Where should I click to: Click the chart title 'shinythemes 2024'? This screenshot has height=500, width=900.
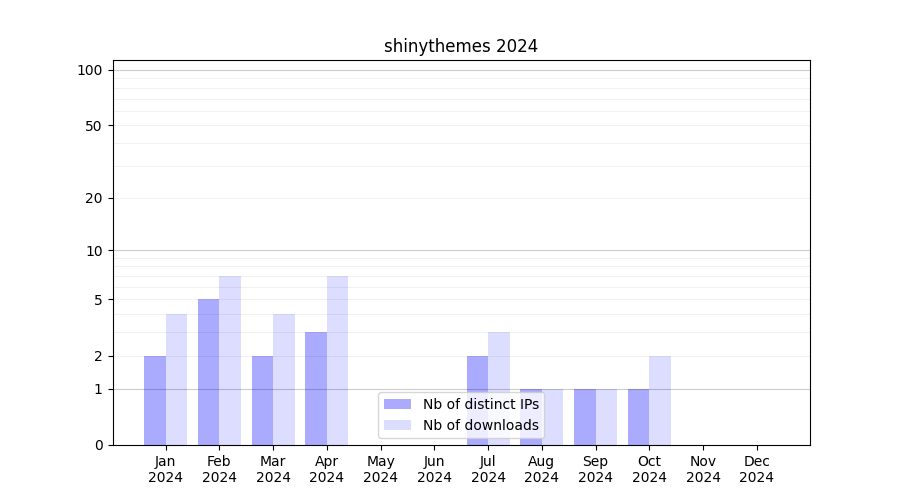(461, 46)
